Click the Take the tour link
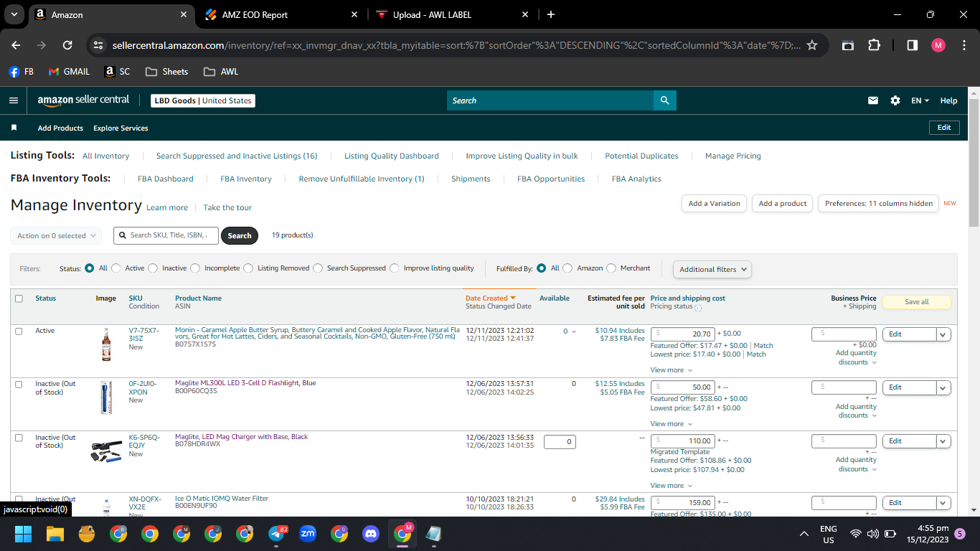 pos(227,207)
